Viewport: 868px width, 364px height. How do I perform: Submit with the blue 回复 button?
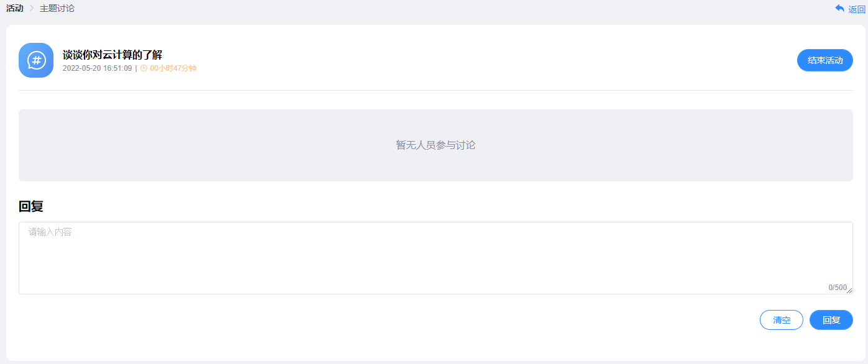(831, 320)
